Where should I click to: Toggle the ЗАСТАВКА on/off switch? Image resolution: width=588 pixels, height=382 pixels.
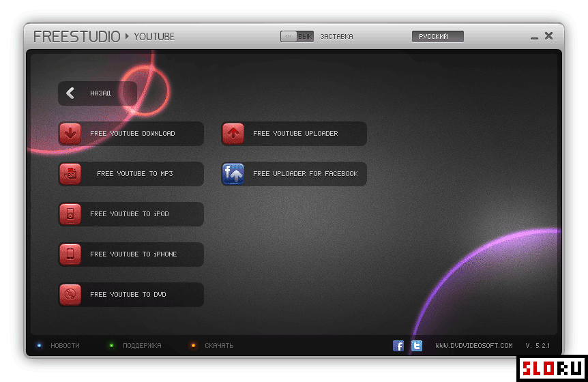(x=297, y=36)
